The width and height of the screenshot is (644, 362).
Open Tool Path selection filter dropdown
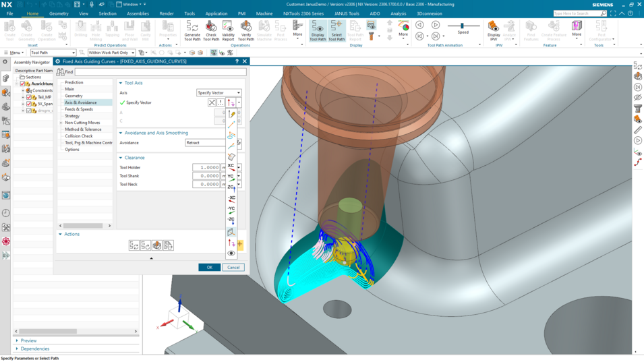point(53,53)
